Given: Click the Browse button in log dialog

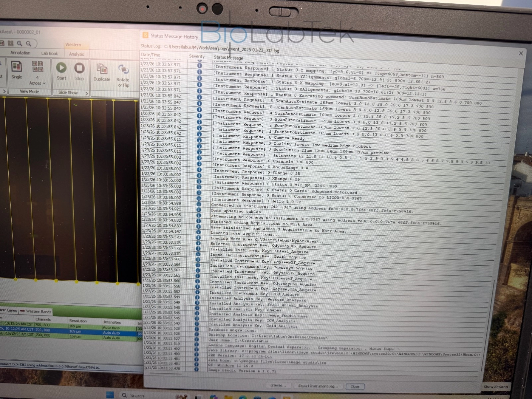Looking at the screenshot, I should pyautogui.click(x=278, y=385).
